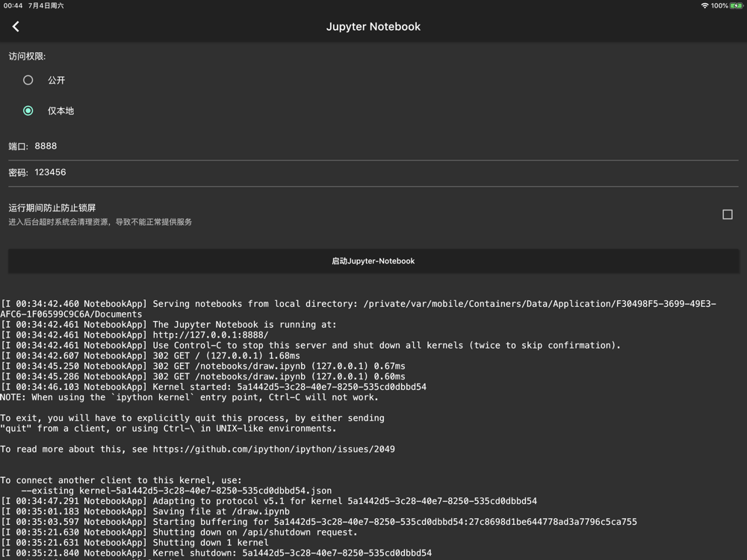Click the 进入后台超时 description text

[100, 222]
